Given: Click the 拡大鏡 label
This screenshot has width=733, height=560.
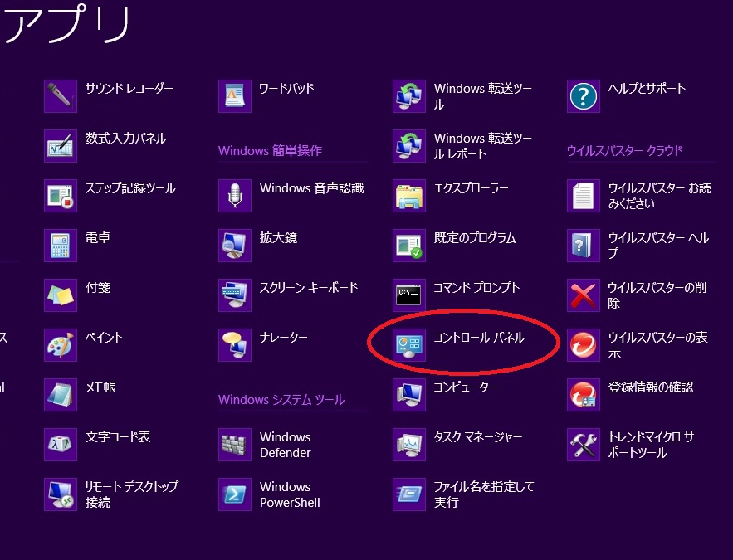Looking at the screenshot, I should tap(279, 238).
